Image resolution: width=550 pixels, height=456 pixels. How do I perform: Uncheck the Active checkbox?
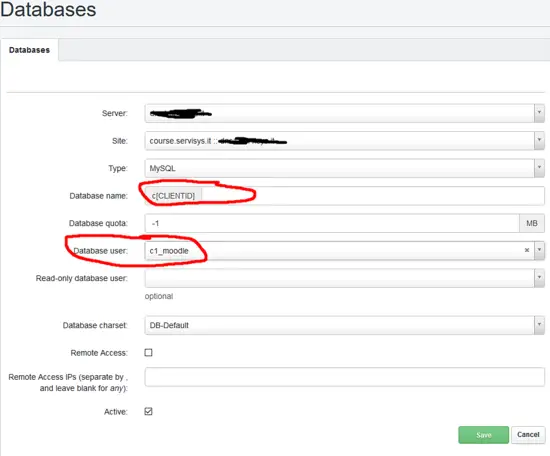click(x=148, y=411)
